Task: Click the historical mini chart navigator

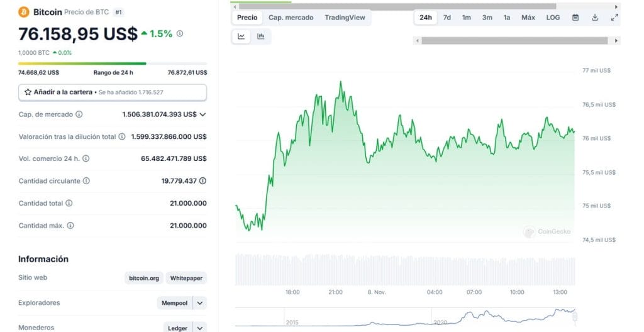Action: tap(405, 316)
